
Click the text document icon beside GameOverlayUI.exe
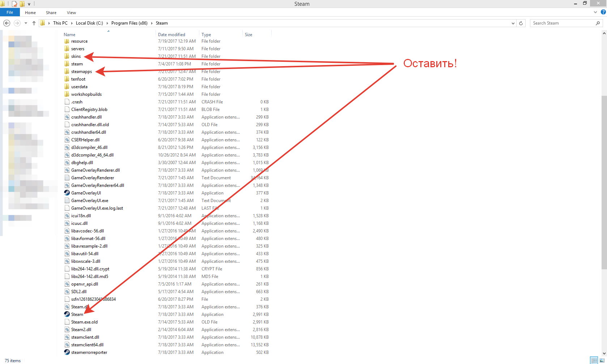67,200
